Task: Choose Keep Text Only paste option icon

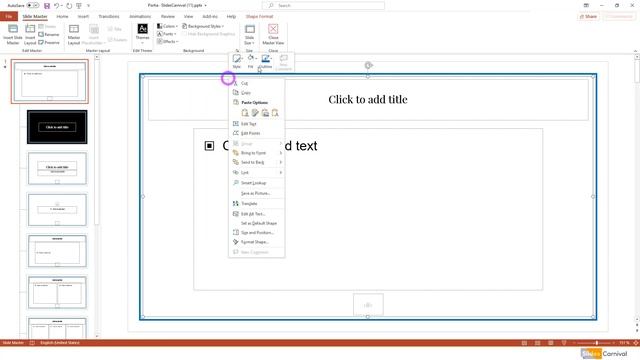Action: (275, 113)
